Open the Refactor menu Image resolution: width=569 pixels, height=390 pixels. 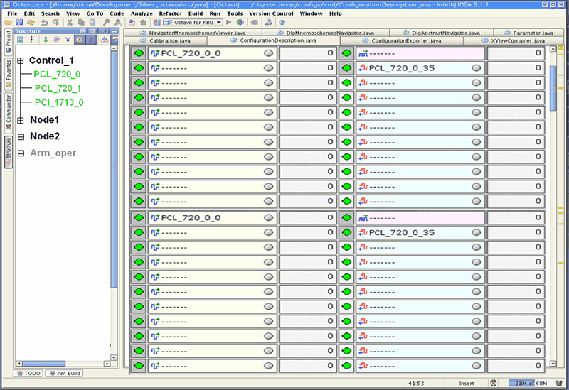tap(170, 13)
